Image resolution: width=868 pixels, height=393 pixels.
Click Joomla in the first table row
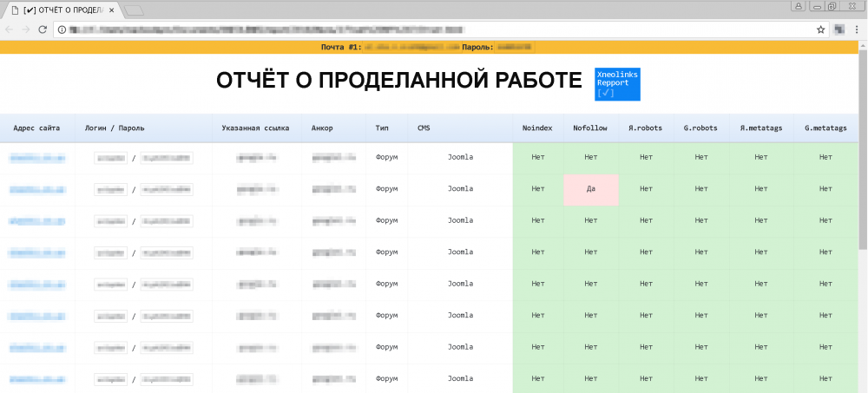click(461, 158)
